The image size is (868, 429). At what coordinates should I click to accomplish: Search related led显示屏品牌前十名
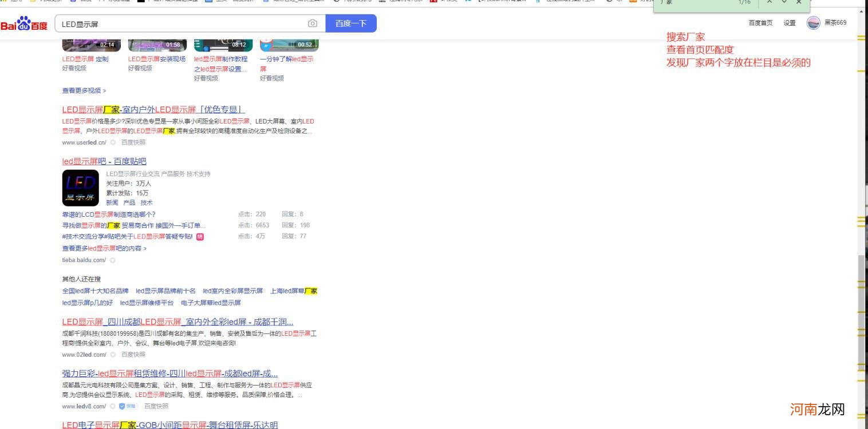click(165, 291)
